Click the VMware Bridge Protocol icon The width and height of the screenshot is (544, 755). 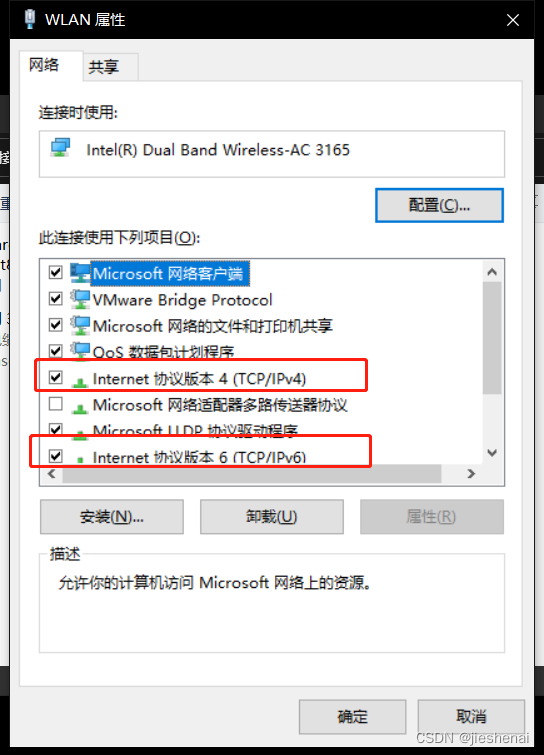pyautogui.click(x=80, y=299)
